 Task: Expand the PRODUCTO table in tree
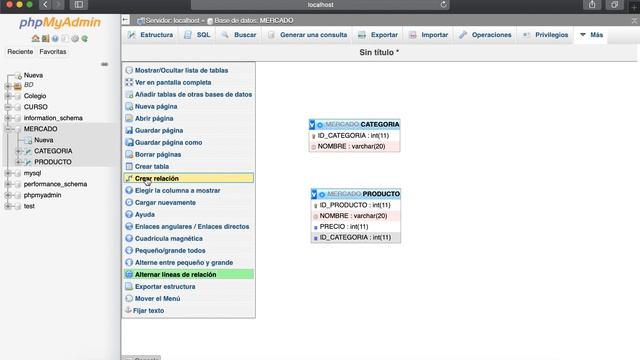tap(18, 162)
